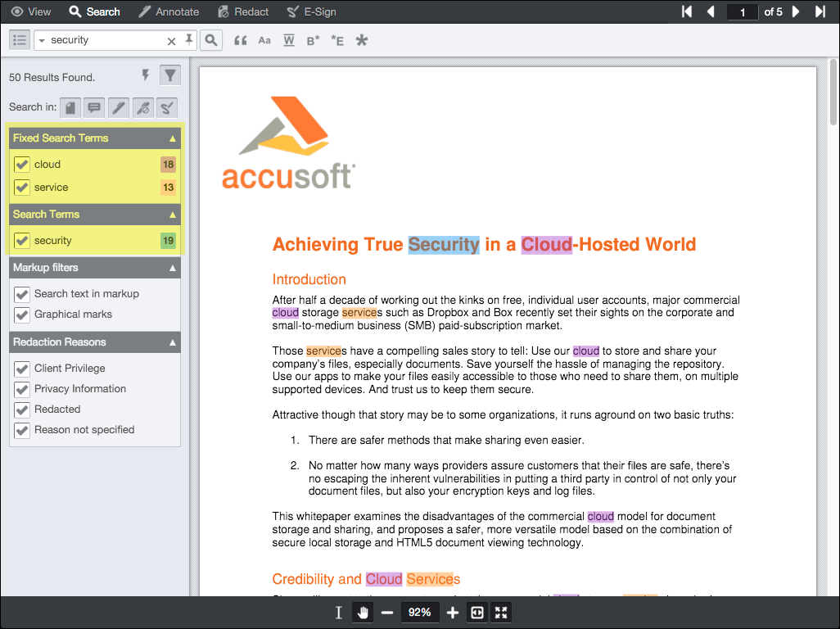Screen dimensions: 840x629
Task: Toggle Privacy Information checkbox
Action: click(22, 389)
